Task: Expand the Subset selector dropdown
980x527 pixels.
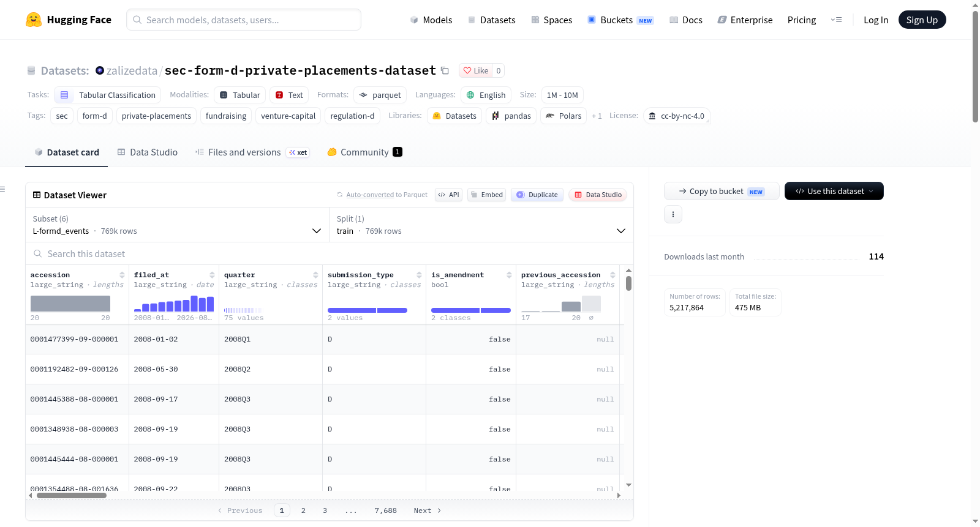Action: point(177,225)
